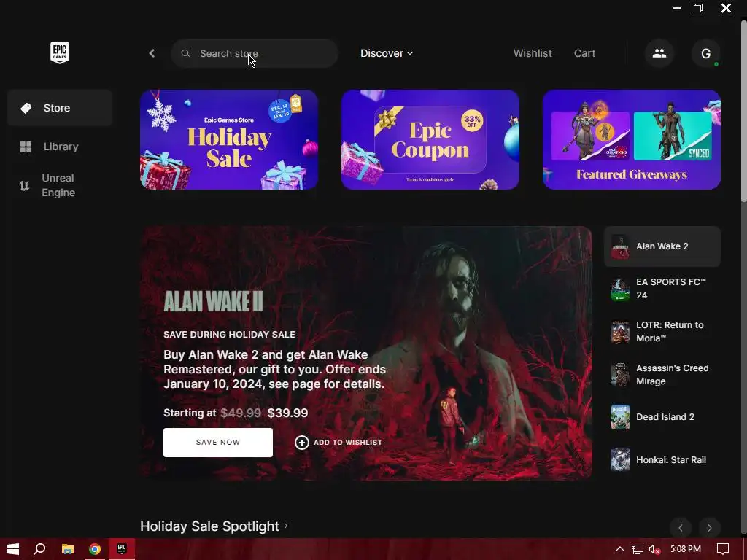Click the Unreal Engine logo icon

(x=24, y=185)
